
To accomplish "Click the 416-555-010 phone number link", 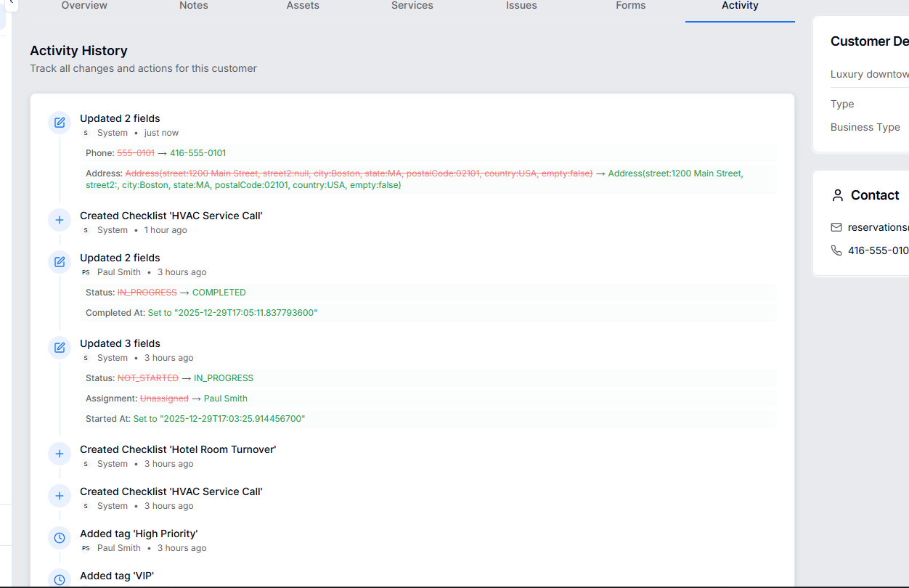I will 878,250.
